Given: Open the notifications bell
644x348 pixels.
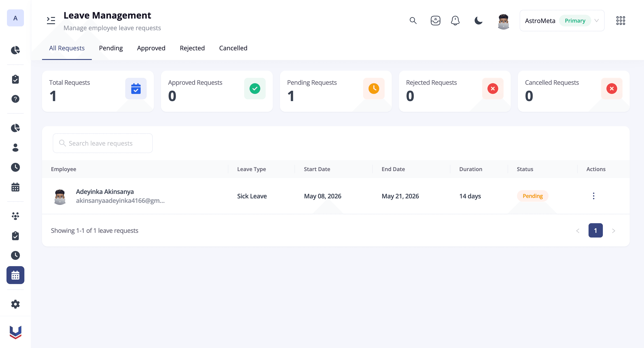Looking at the screenshot, I should pos(455,21).
